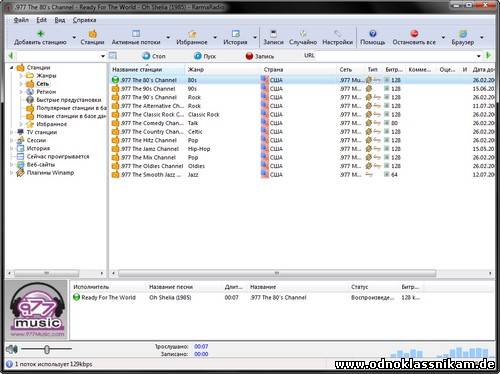Open the Записи recordings toolbar icon
The image size is (500, 374).
coord(273,33)
